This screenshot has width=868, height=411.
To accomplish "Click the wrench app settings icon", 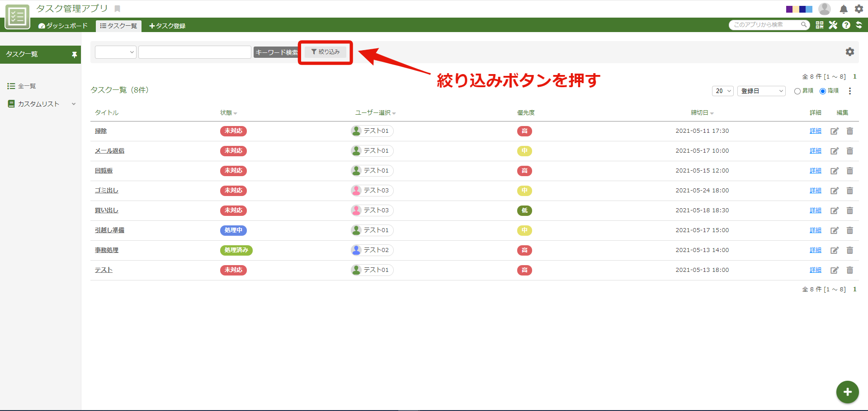I will tap(833, 25).
